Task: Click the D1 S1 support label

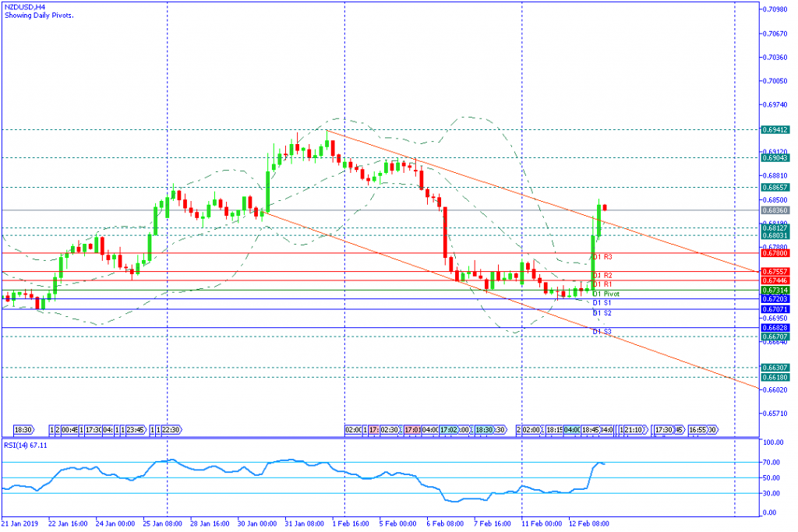Action: (602, 302)
